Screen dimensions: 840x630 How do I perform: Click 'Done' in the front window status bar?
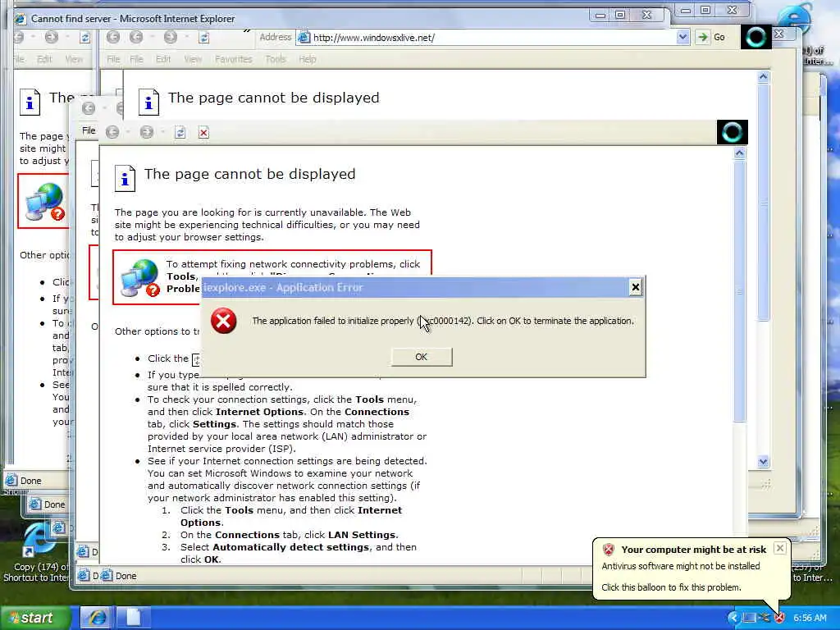coord(126,576)
